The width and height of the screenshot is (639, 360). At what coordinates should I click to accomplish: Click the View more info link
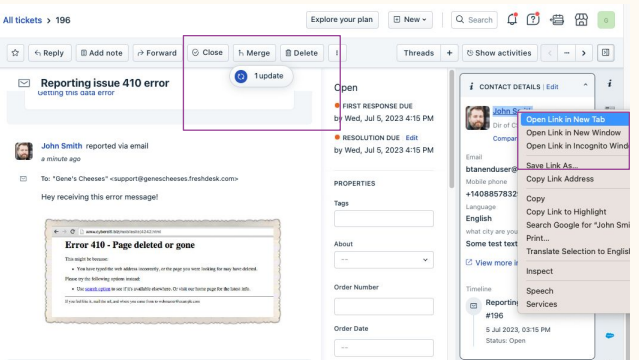pos(492,263)
